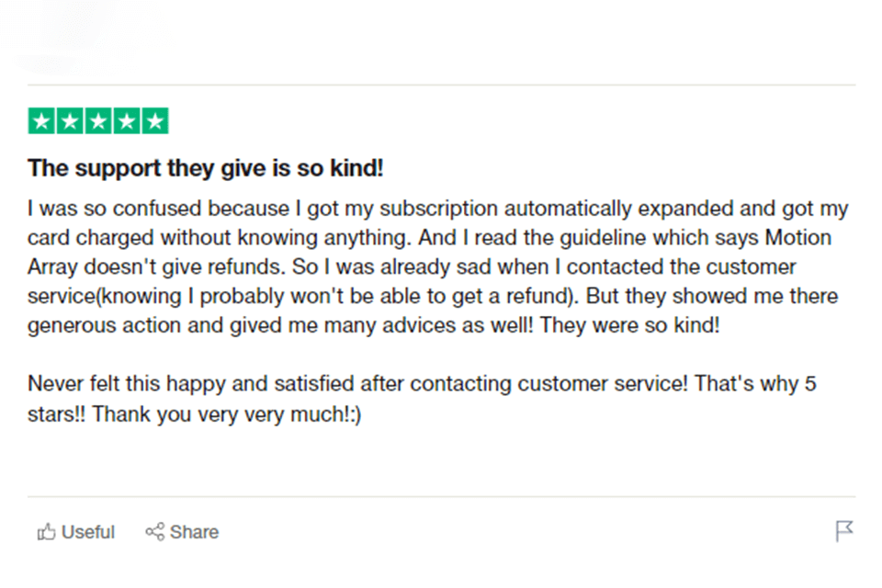Click the second star in the rating
The height and width of the screenshot is (588, 882).
[x=70, y=121]
